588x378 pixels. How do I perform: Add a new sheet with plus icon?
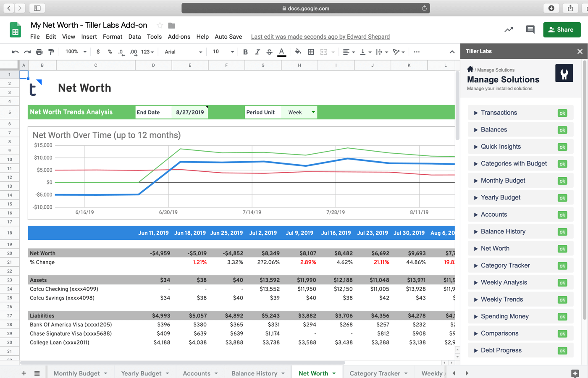click(24, 373)
